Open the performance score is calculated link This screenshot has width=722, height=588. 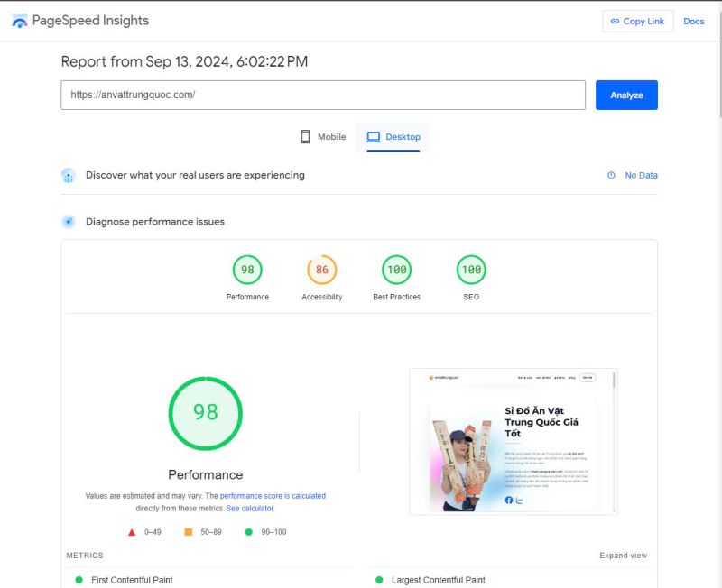coord(273,496)
